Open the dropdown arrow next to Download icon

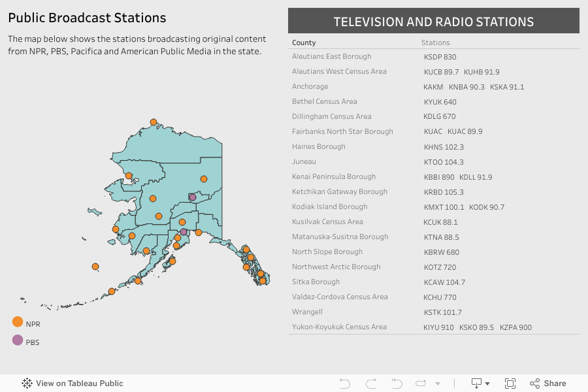(488, 384)
